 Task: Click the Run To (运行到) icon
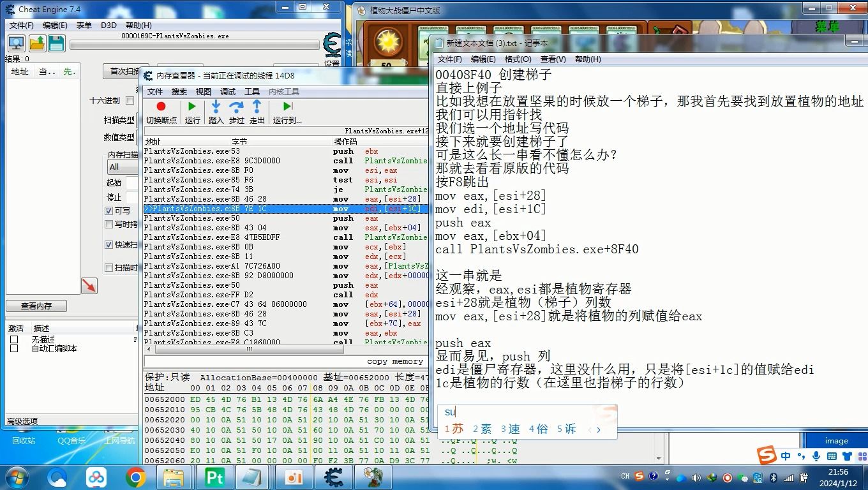287,107
